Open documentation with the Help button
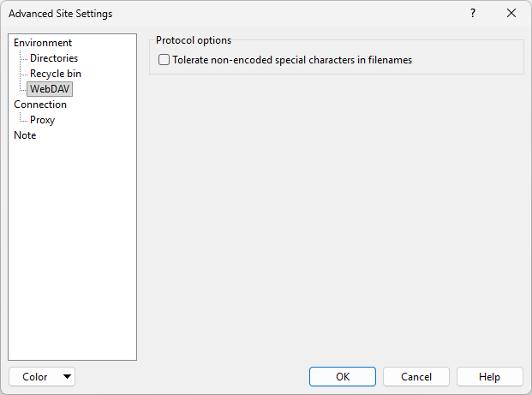 coord(489,377)
